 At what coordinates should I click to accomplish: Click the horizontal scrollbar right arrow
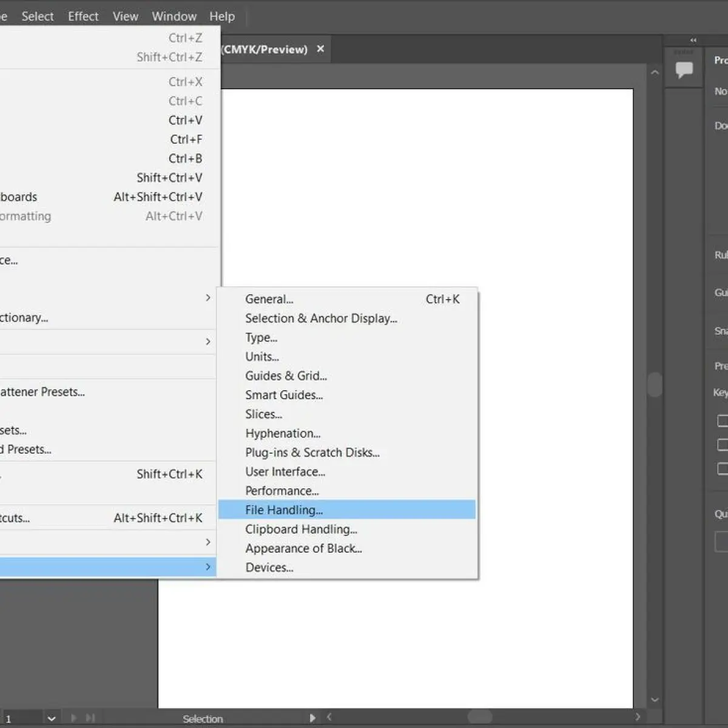[x=638, y=717]
